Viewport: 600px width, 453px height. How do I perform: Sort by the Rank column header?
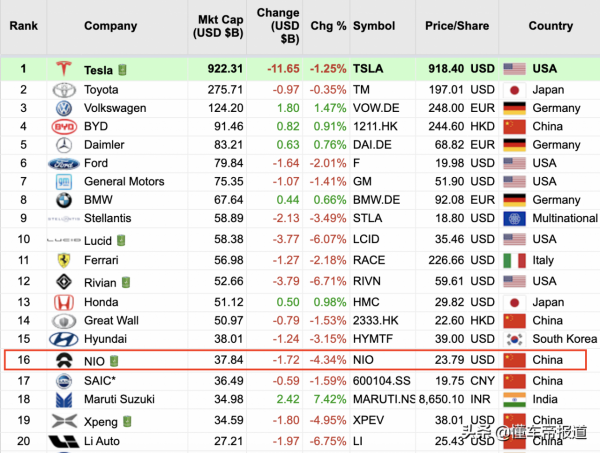(23, 26)
